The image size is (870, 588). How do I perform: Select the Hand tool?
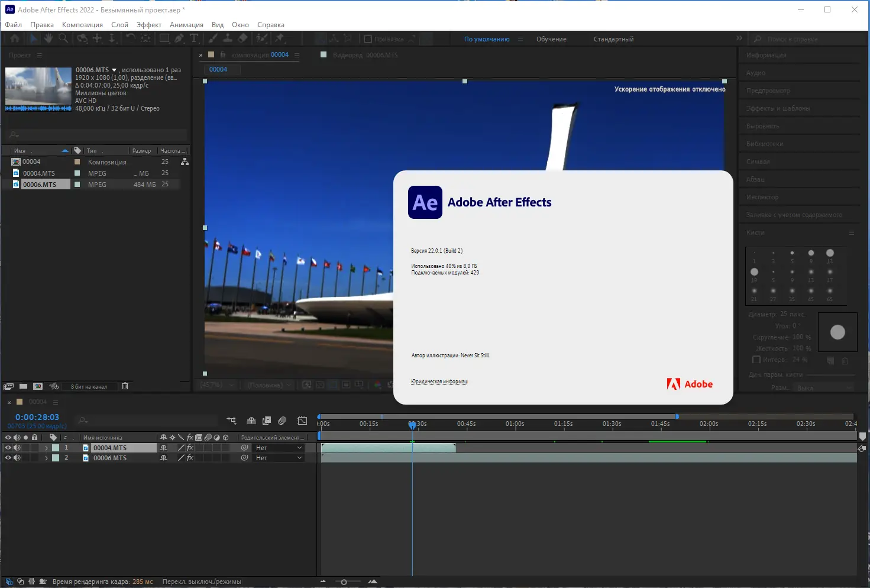47,38
